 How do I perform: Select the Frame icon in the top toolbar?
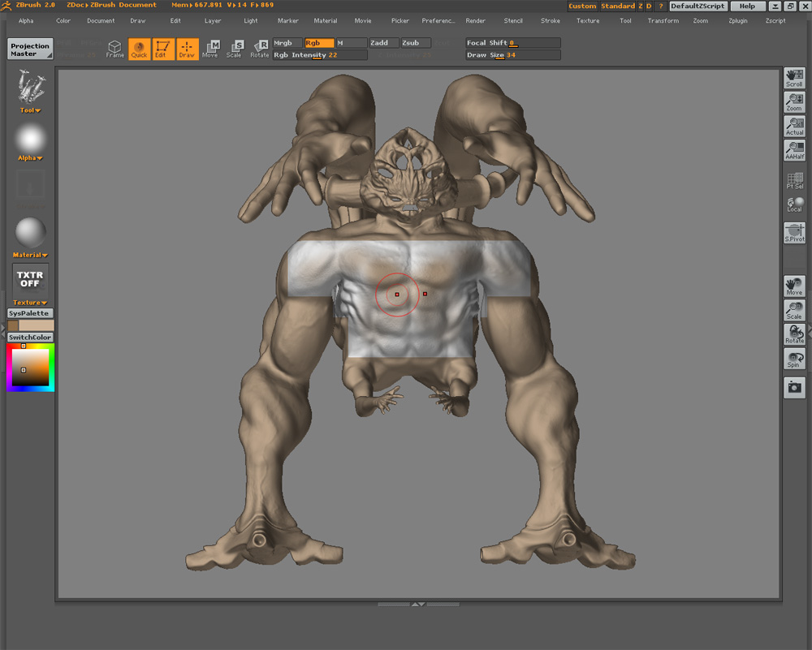pyautogui.click(x=114, y=49)
